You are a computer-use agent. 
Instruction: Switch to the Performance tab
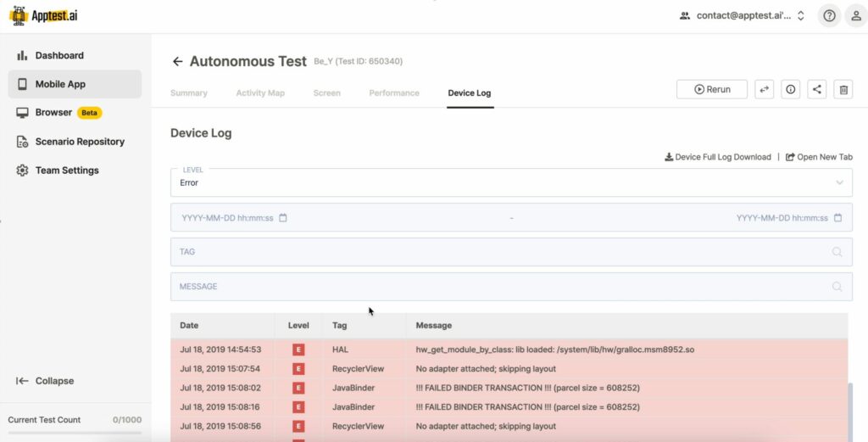coord(394,93)
